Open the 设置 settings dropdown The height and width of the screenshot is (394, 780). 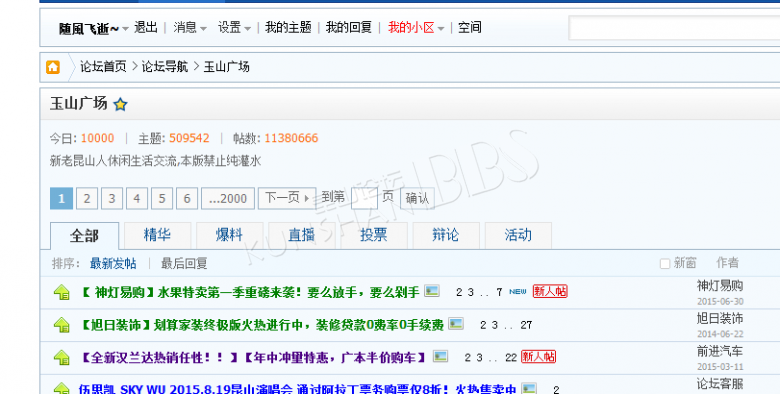pyautogui.click(x=234, y=28)
